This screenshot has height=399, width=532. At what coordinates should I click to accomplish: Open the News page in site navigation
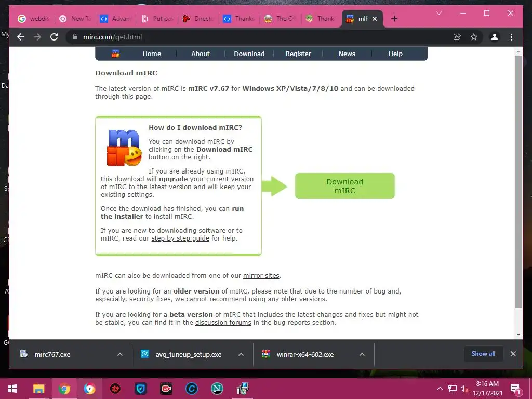click(347, 54)
